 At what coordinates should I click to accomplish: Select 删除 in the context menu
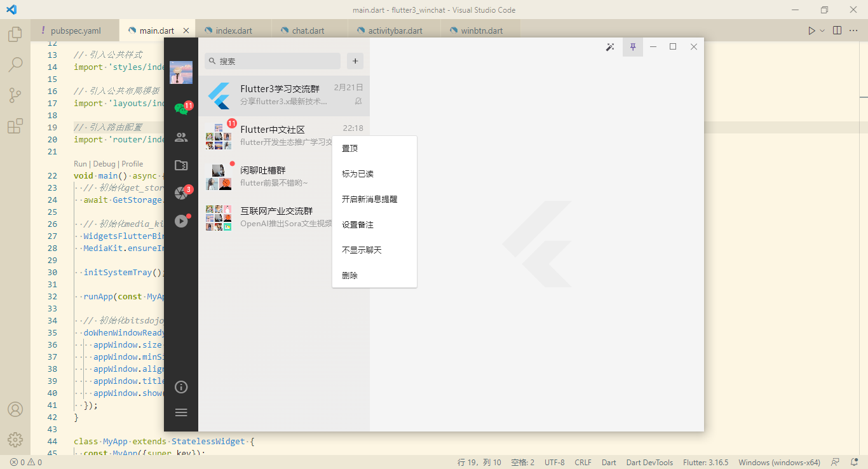349,275
